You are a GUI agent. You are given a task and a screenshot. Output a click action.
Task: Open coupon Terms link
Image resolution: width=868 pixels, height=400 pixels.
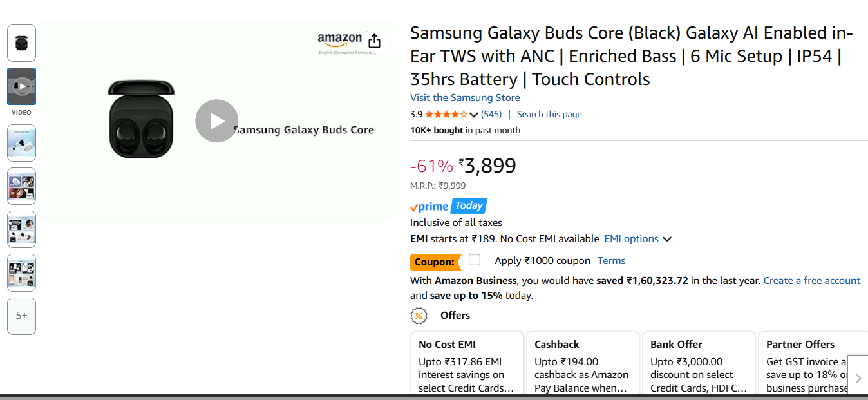tap(611, 261)
